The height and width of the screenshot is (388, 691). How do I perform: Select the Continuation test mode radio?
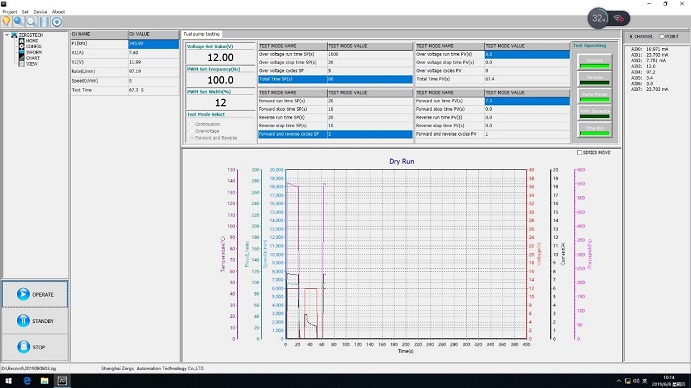click(x=192, y=124)
